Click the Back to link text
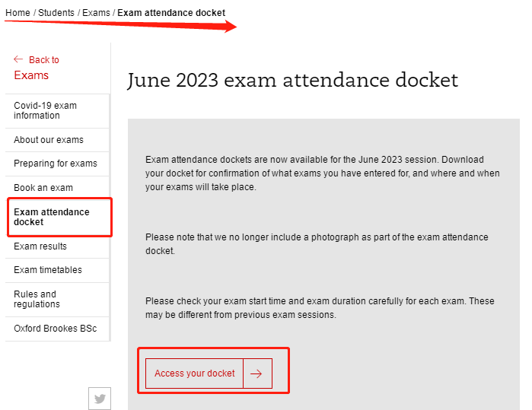532x410 pixels. [x=43, y=60]
